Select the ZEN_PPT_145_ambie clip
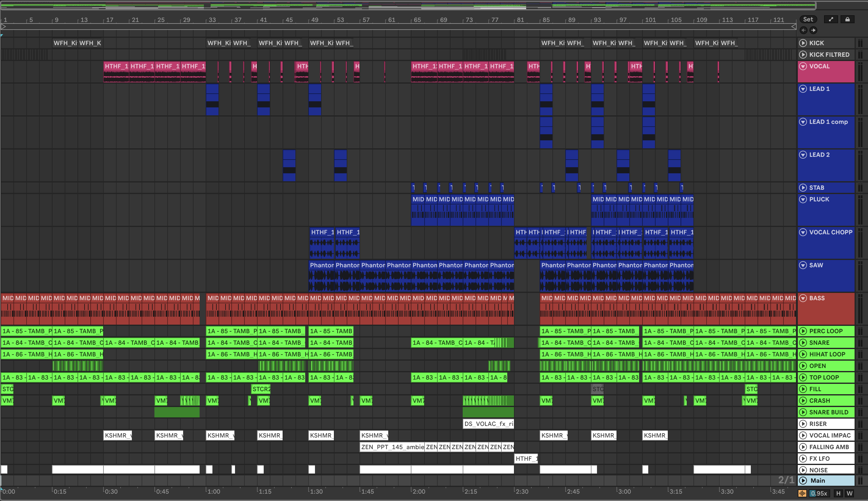This screenshot has width=868, height=501. pos(392,447)
